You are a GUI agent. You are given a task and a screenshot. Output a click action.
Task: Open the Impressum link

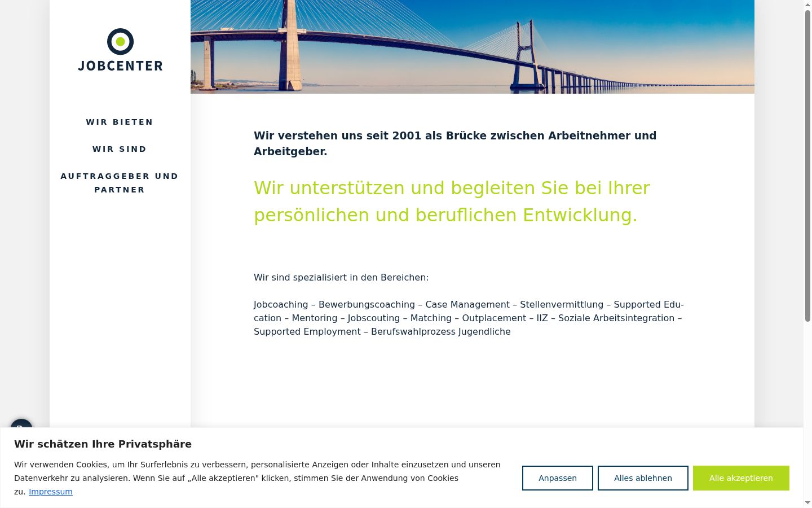[51, 492]
